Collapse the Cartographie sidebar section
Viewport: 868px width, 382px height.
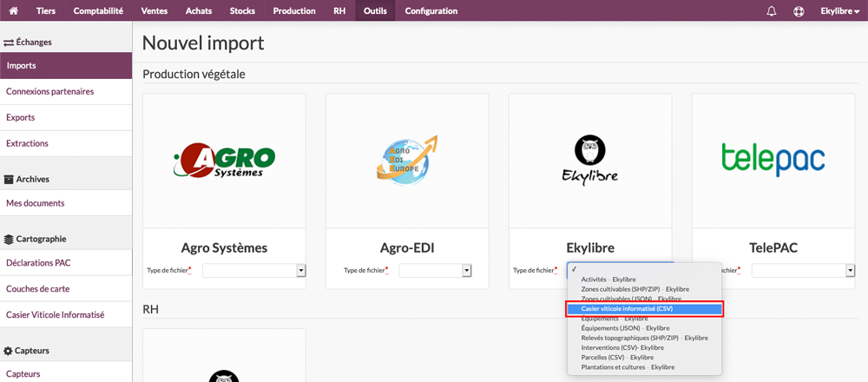click(x=35, y=239)
